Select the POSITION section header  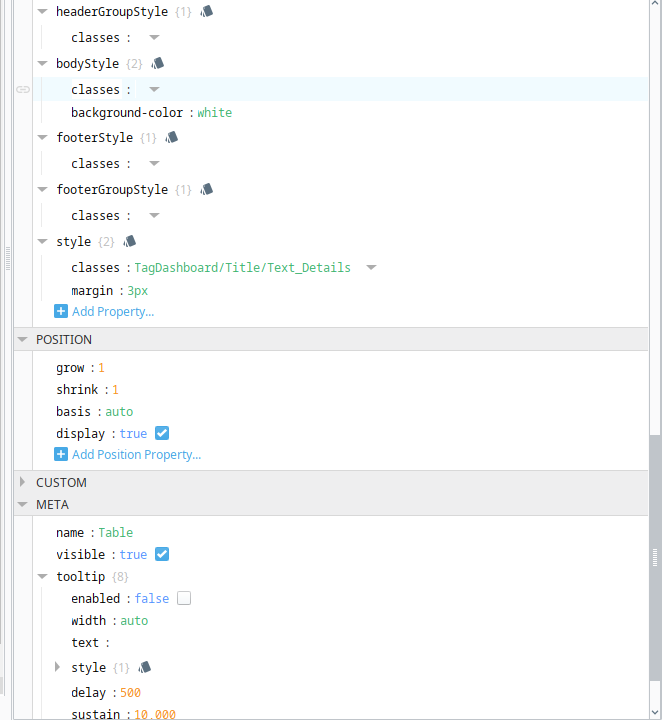(331, 339)
